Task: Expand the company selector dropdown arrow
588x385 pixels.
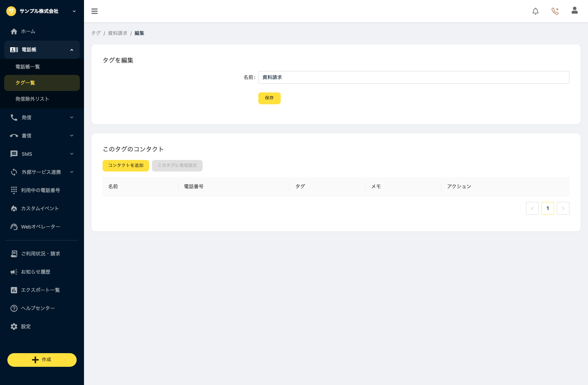Action: tap(74, 11)
